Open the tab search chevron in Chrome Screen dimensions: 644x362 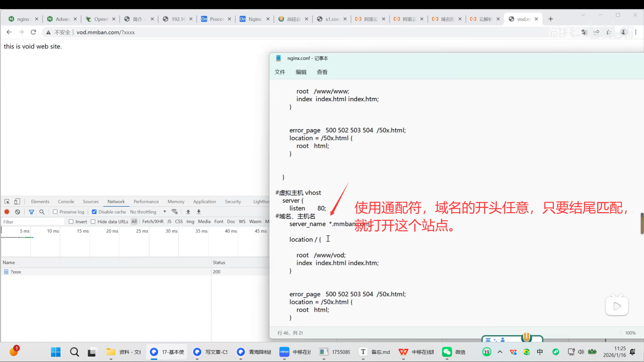(583, 15)
